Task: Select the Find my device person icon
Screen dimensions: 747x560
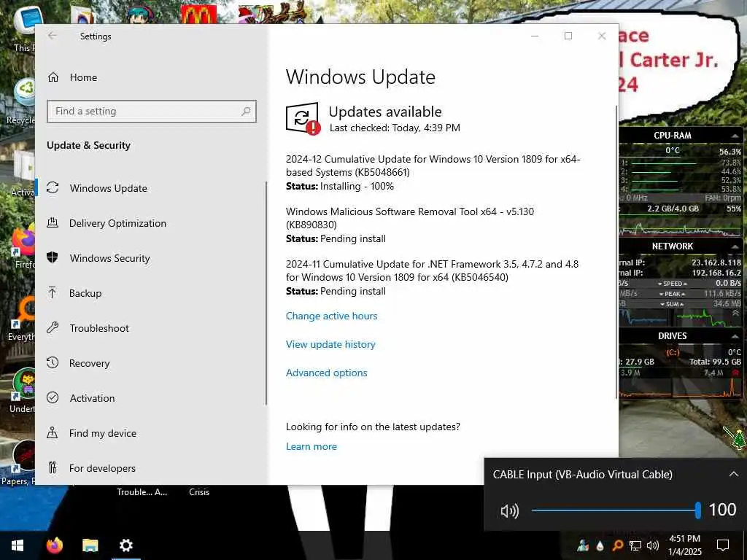Action: pos(53,432)
